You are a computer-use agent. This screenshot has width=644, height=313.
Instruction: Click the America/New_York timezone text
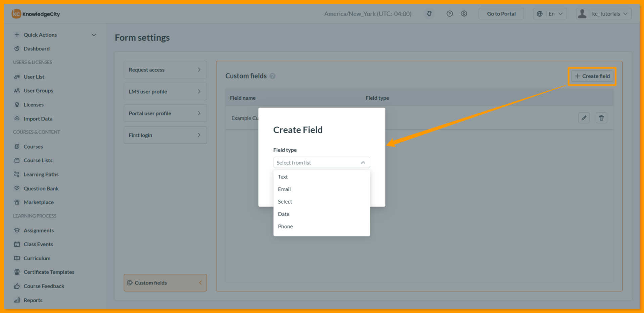368,14
